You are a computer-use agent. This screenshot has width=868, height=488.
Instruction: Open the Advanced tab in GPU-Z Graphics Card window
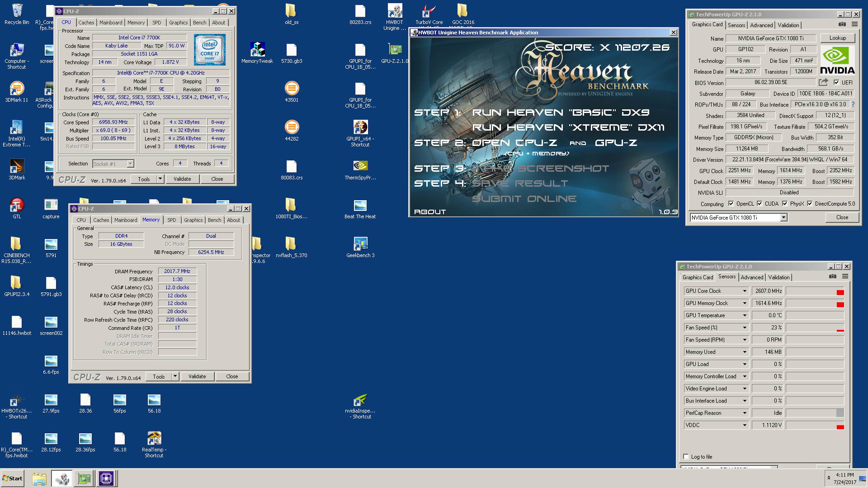(x=761, y=25)
